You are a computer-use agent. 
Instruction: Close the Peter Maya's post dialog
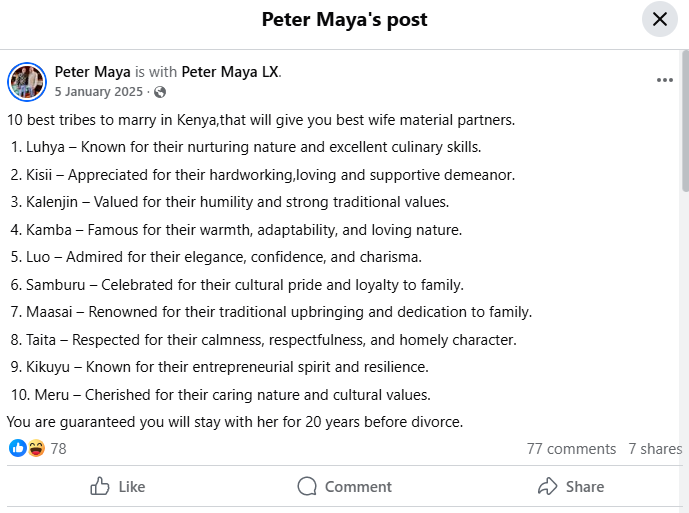coord(659,19)
